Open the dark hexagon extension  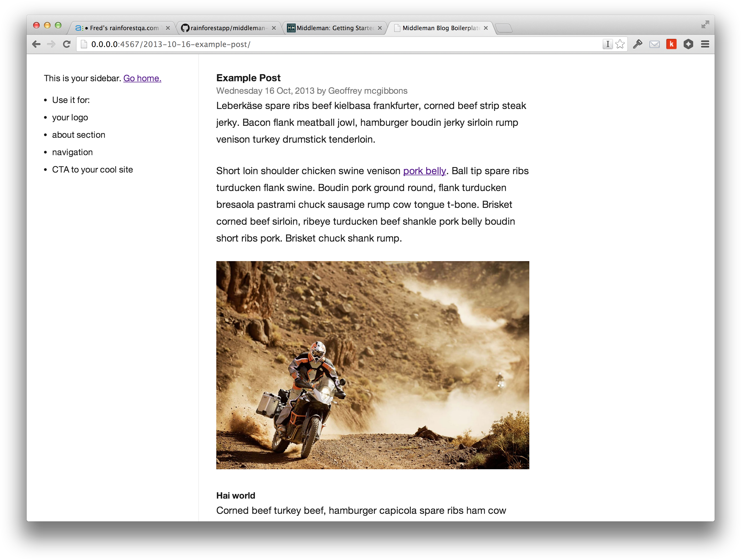(x=688, y=44)
